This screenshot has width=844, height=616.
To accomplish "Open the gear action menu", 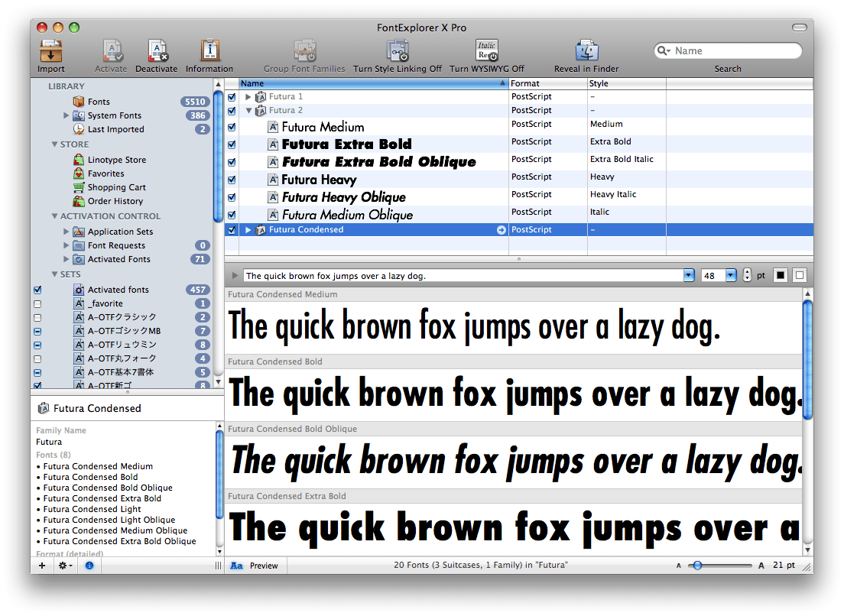I will 65,566.
